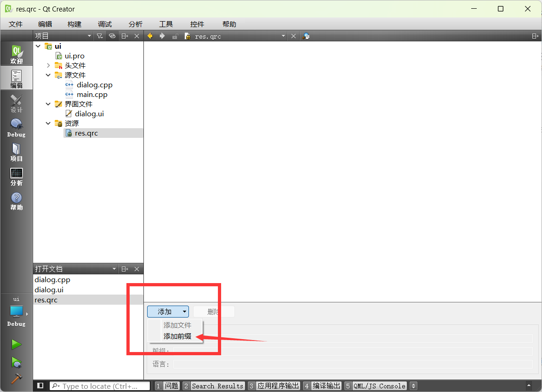
Task: Open the Help (帮助) mode
Action: click(x=16, y=201)
